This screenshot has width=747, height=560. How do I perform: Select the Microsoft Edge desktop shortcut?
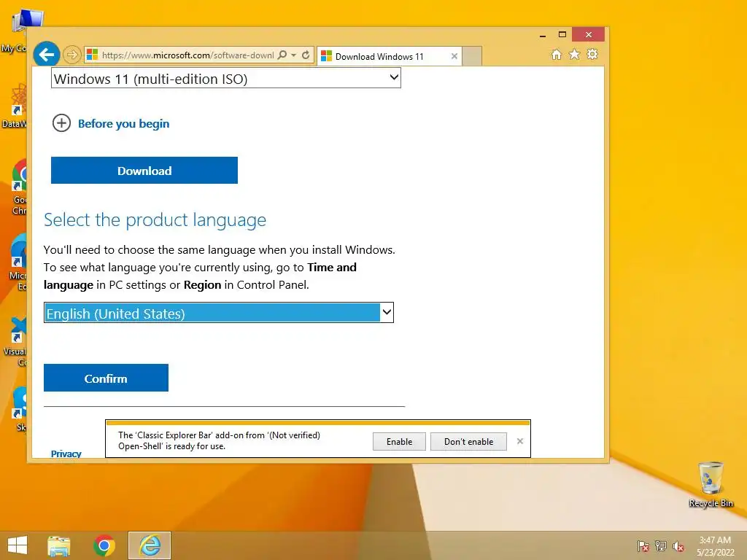pyautogui.click(x=18, y=262)
